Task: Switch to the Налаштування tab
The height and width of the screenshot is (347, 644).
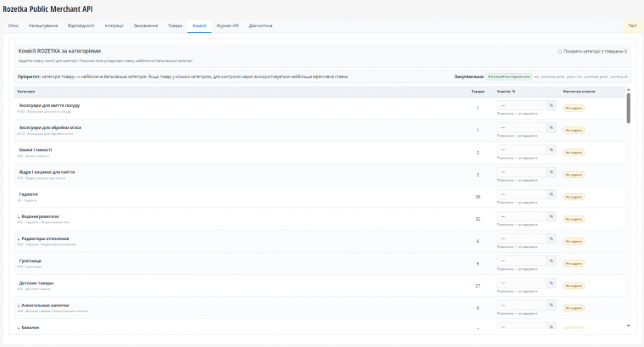Action: (43, 25)
